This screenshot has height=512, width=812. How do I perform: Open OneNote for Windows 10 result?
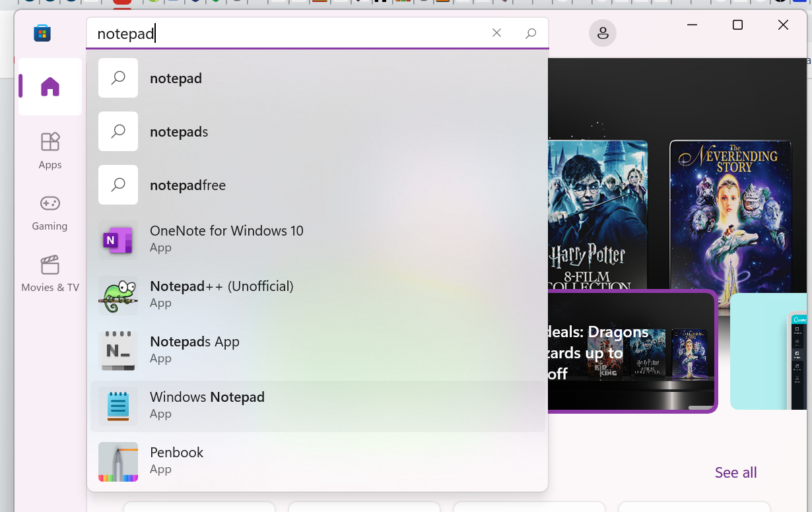tap(318, 238)
